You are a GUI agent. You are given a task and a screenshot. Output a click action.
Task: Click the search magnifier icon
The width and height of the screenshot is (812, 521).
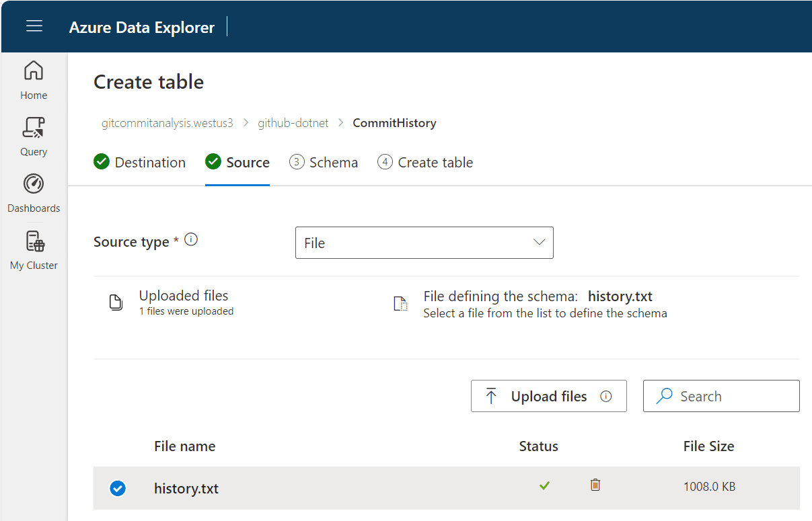click(x=665, y=396)
